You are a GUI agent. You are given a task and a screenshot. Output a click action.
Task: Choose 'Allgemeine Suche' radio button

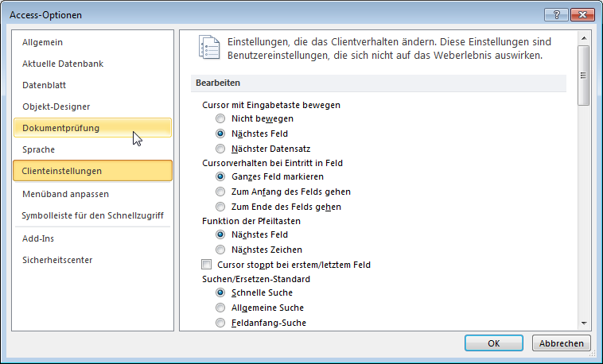pos(221,308)
